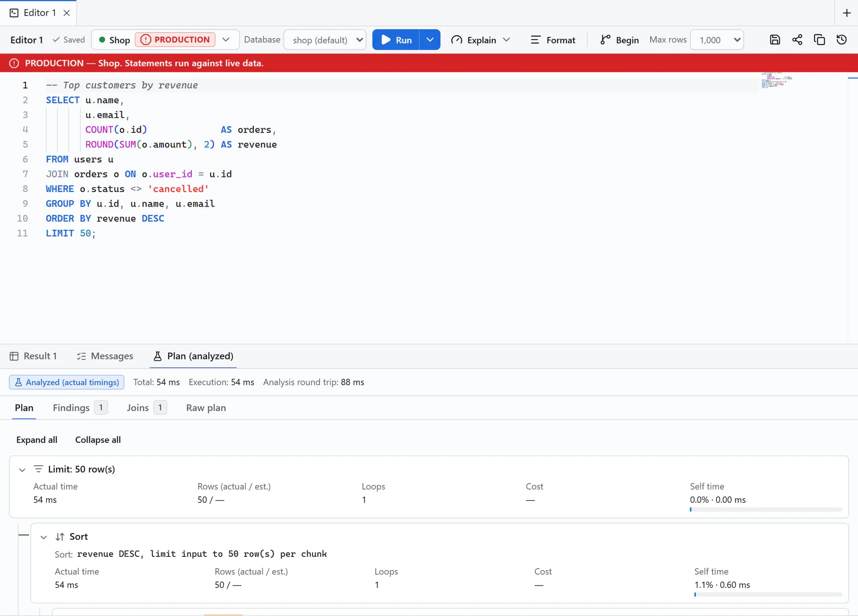Image resolution: width=858 pixels, height=616 pixels.
Task: Open the Database shop (default) dropdown
Action: (x=325, y=40)
